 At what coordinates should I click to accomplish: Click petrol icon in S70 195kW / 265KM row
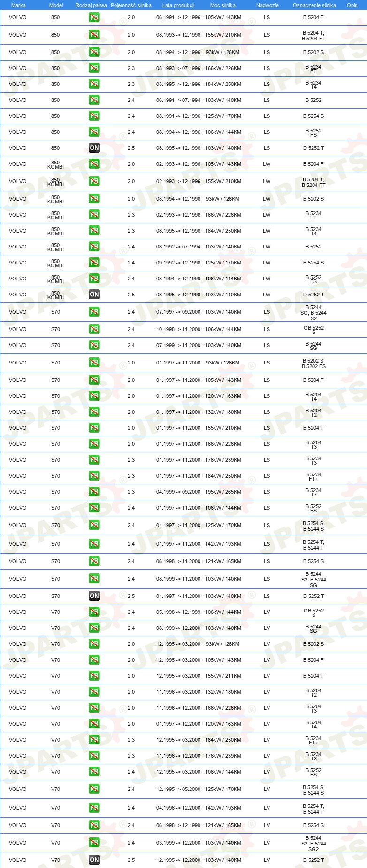click(94, 492)
